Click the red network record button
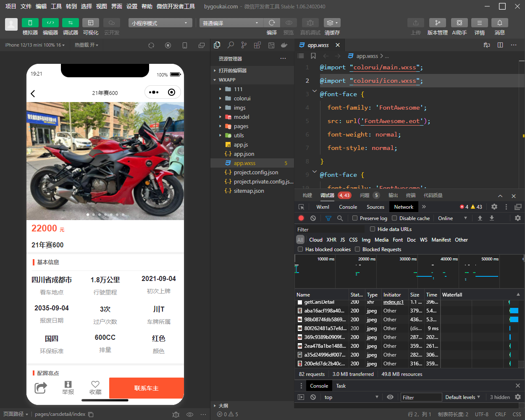The width and height of the screenshot is (525, 420). 301,218
